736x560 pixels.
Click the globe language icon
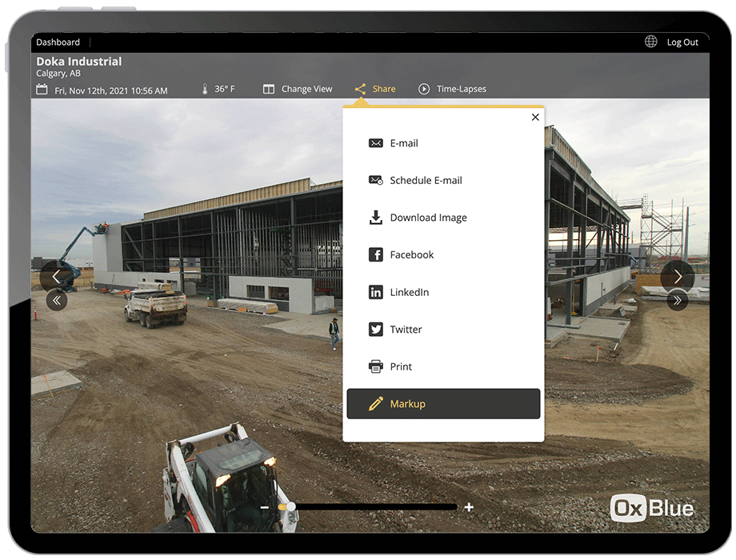tap(651, 41)
